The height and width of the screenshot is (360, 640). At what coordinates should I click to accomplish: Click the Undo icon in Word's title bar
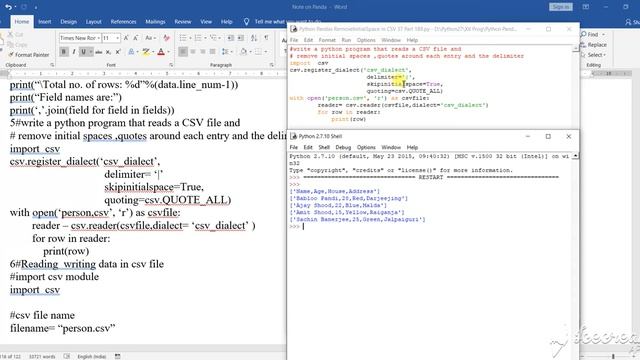pyautogui.click(x=8, y=7)
